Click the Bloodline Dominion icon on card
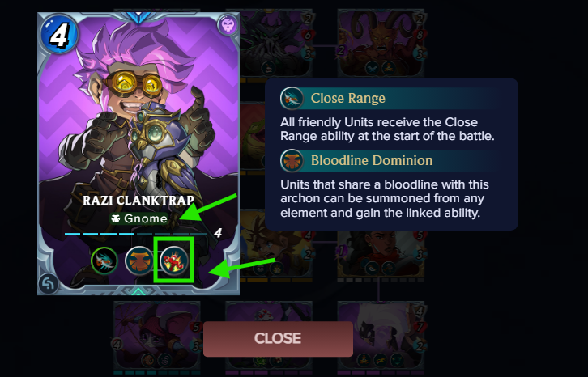 139,261
